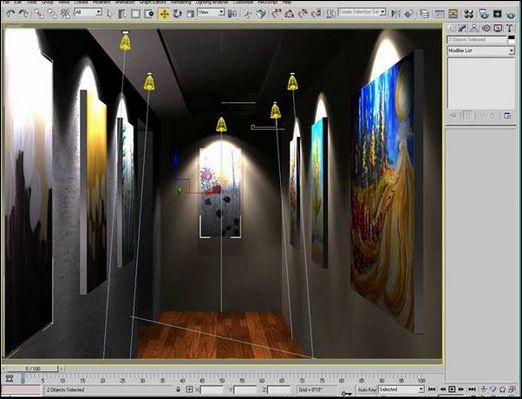The image size is (522, 399).
Task: Click the MAXScript listener pink field
Action: coord(22,389)
